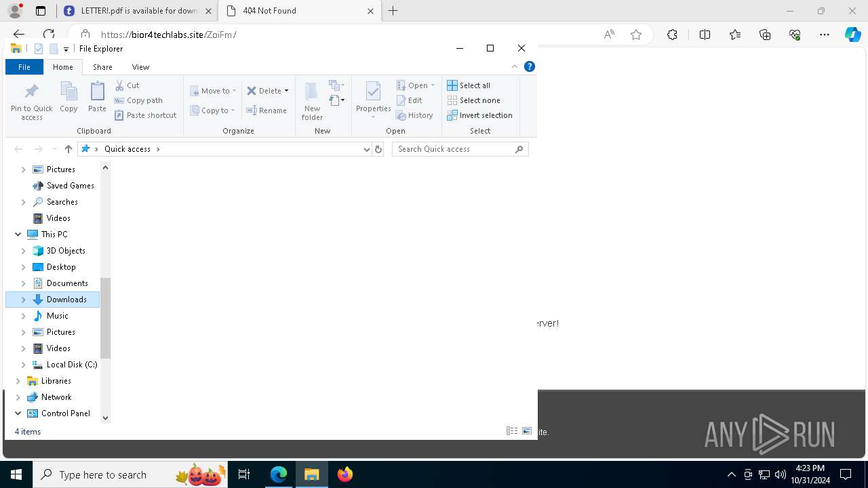Refresh the Quick access view
This screenshot has height=488, width=868.
pos(378,149)
